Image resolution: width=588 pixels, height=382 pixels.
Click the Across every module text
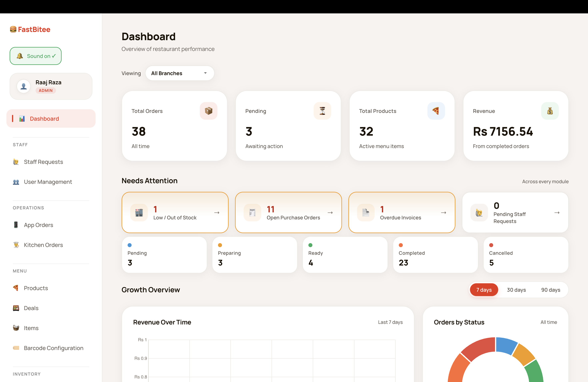tap(545, 181)
